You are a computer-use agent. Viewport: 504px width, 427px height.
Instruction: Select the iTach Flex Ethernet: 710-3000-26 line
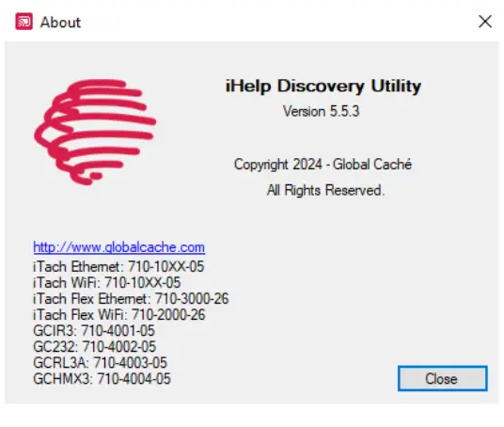coord(131,299)
